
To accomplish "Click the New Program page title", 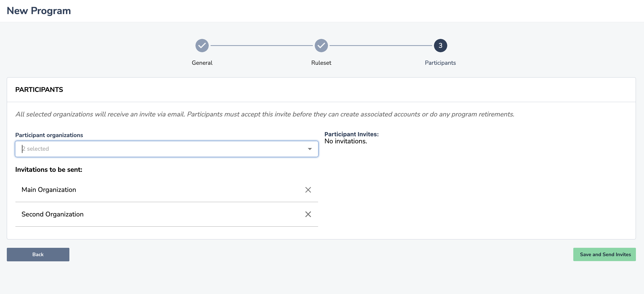I will tap(39, 11).
